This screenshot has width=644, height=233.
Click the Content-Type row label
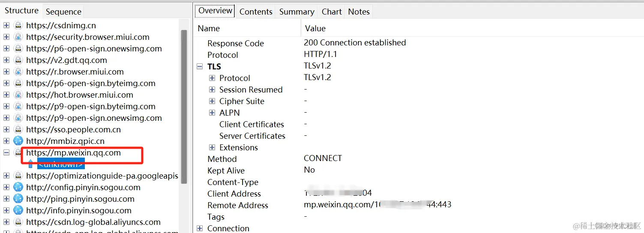tap(233, 182)
